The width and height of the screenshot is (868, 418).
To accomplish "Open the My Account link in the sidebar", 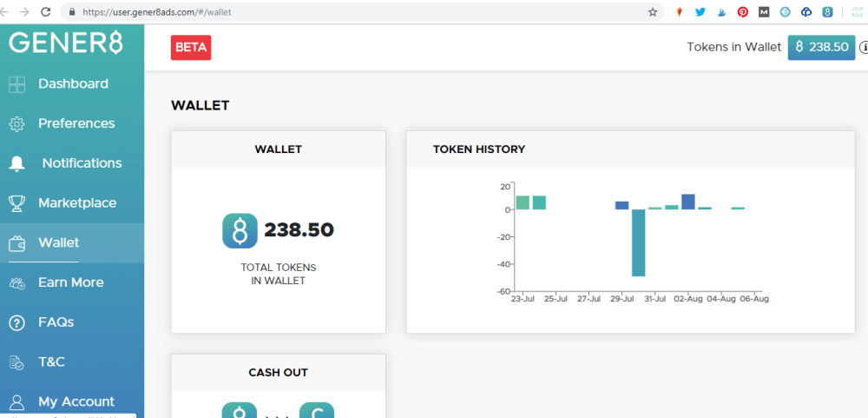I will (x=76, y=401).
